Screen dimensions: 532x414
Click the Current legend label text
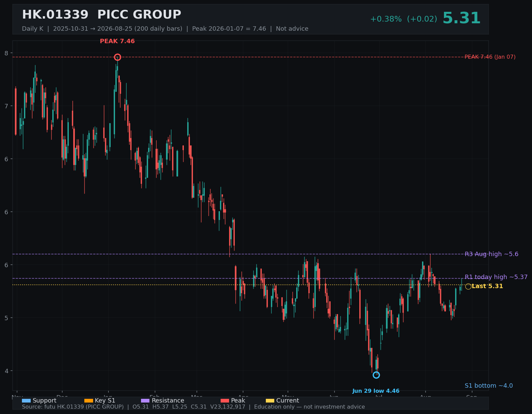point(287,401)
